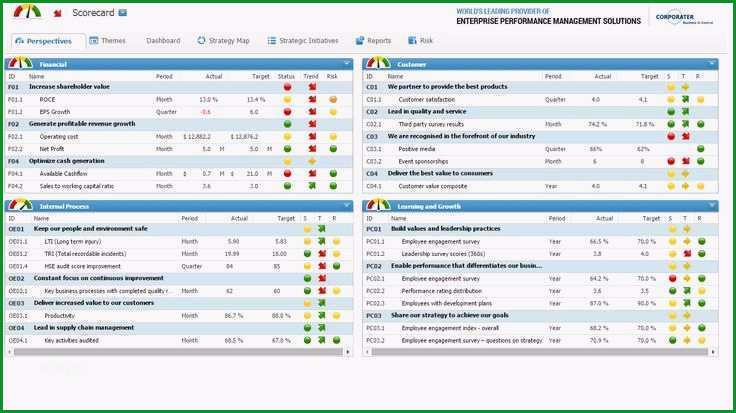Click green trend arrow for Performance rating distribution
The height and width of the screenshot is (413, 736).
[687, 291]
